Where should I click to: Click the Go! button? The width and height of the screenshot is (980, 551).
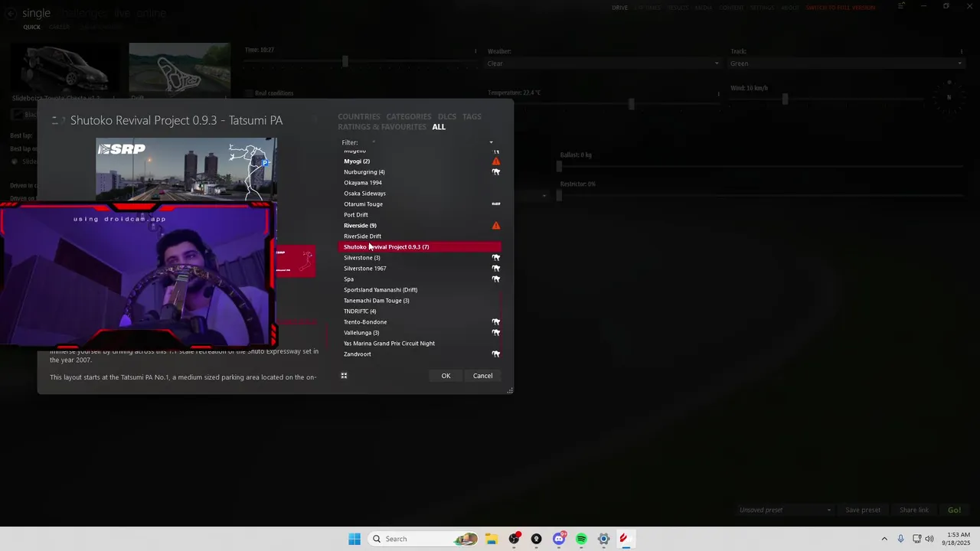954,510
